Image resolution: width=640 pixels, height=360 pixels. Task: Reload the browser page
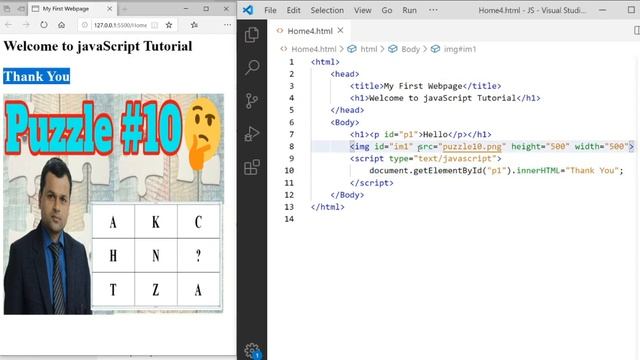(x=44, y=25)
